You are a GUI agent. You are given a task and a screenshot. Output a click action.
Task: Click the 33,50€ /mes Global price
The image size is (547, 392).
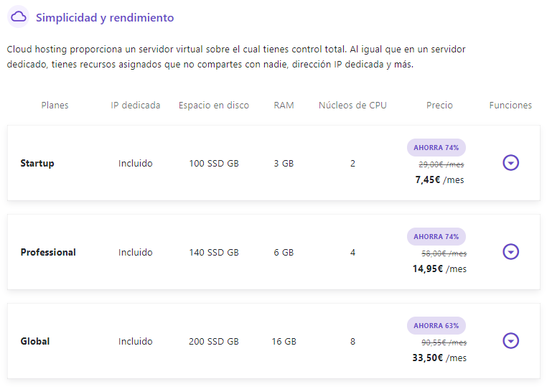[x=439, y=358]
